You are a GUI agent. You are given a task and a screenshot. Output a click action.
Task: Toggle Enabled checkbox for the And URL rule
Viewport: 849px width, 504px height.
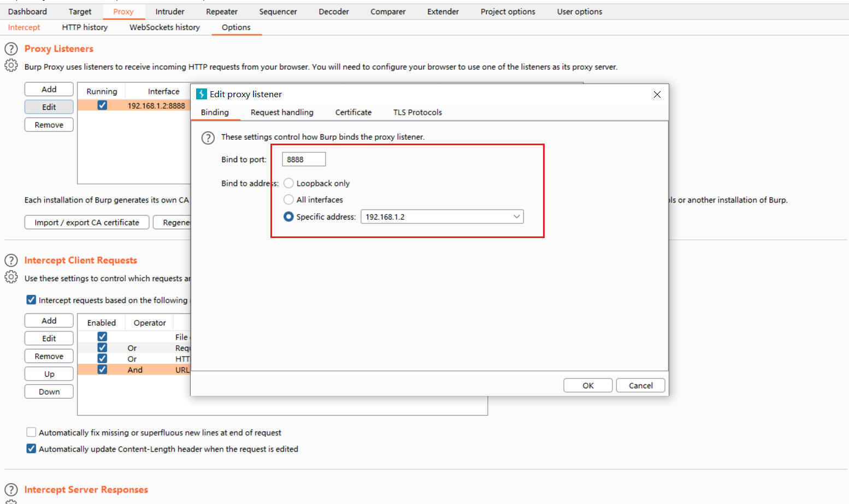pyautogui.click(x=102, y=370)
